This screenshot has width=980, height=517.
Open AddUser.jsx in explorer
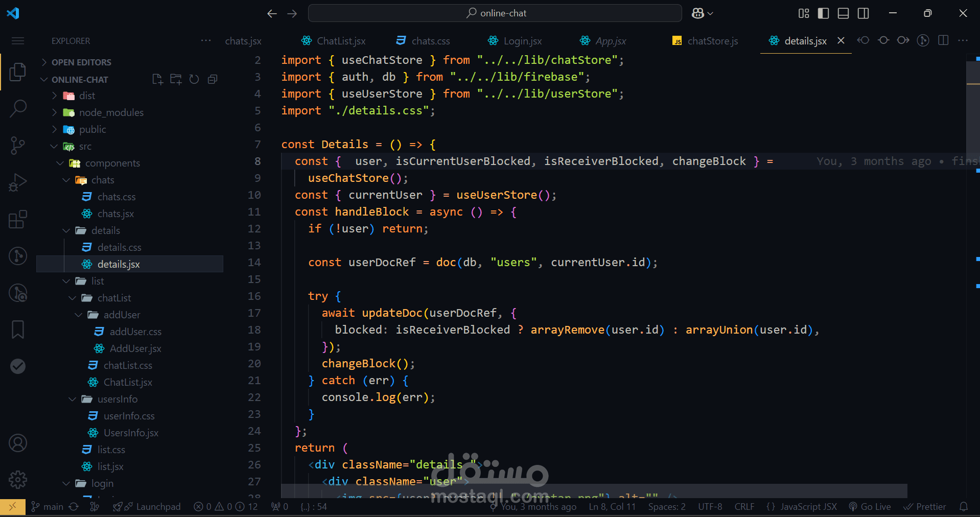[x=130, y=348]
